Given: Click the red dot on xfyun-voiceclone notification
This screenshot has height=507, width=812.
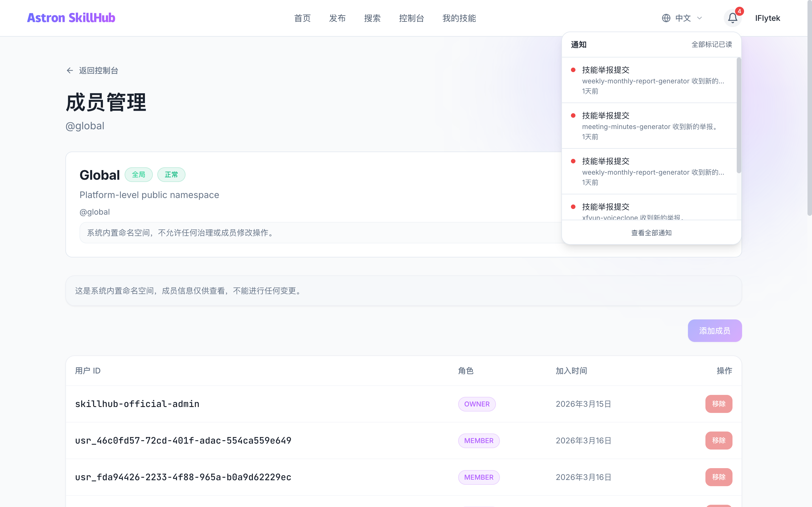Looking at the screenshot, I should click(573, 206).
